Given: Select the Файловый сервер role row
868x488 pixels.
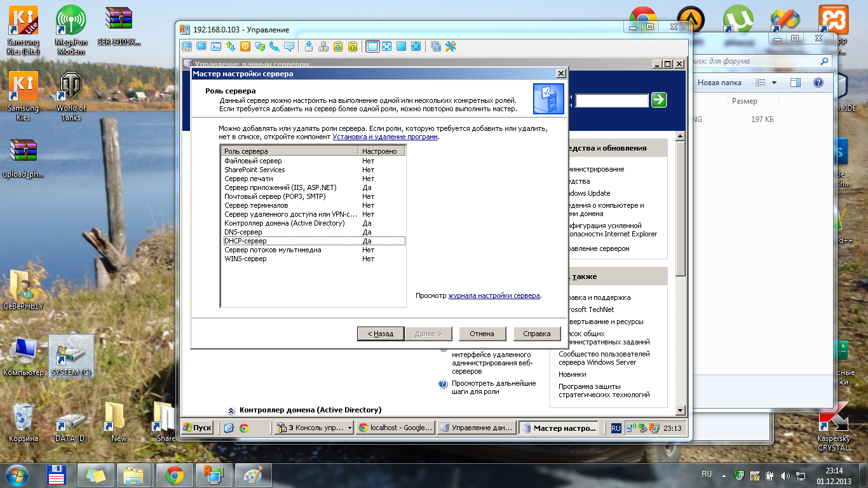Looking at the screenshot, I should (x=313, y=161).
